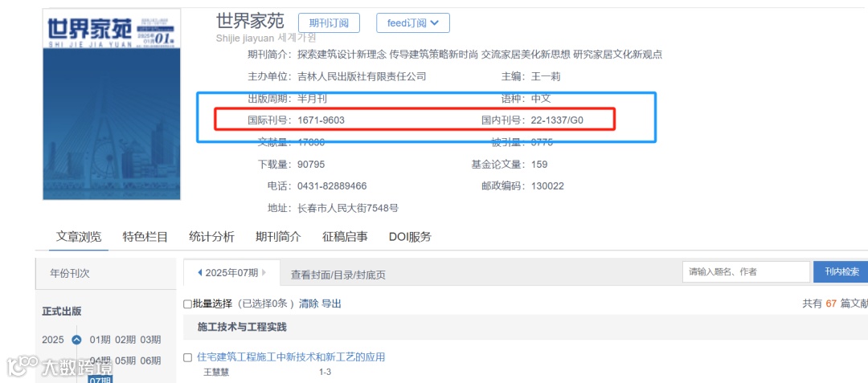Open 查看封面/目录/封底页 link
This screenshot has height=383, width=868.
click(x=338, y=275)
